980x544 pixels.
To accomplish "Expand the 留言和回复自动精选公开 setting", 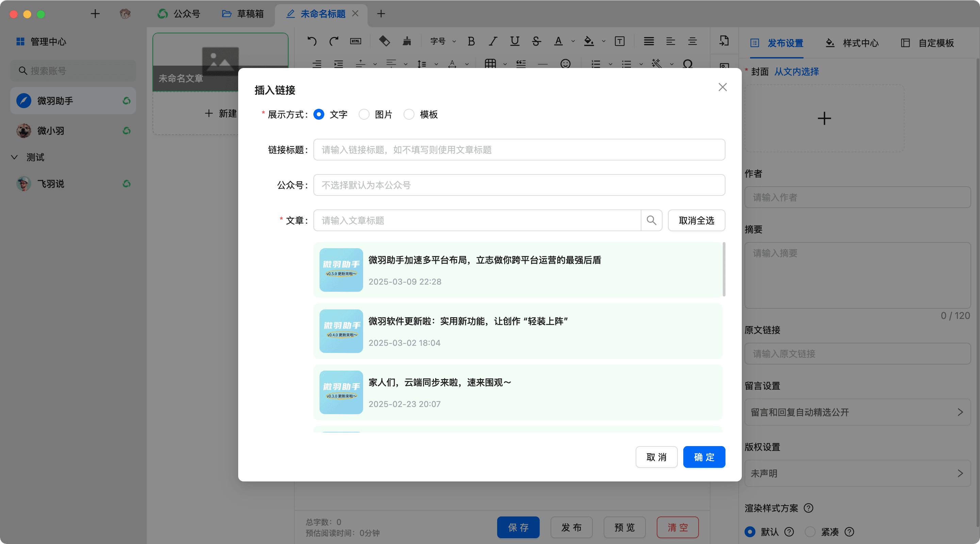I will tap(857, 412).
